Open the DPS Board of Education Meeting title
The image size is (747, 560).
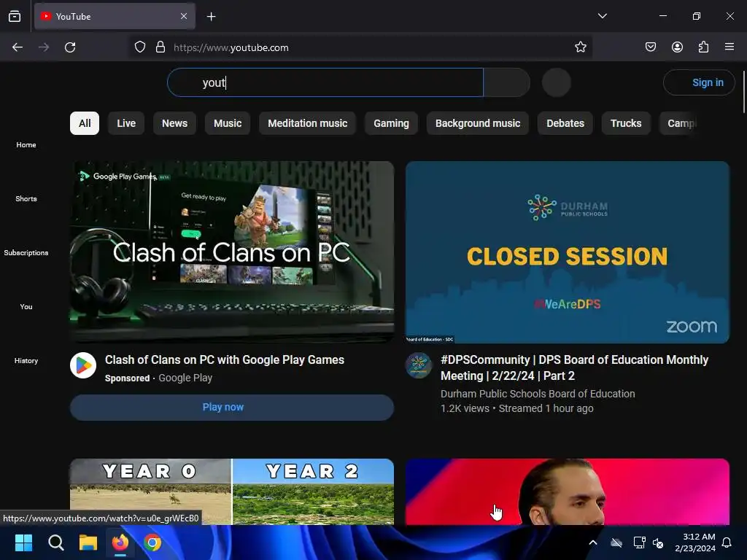click(x=574, y=367)
